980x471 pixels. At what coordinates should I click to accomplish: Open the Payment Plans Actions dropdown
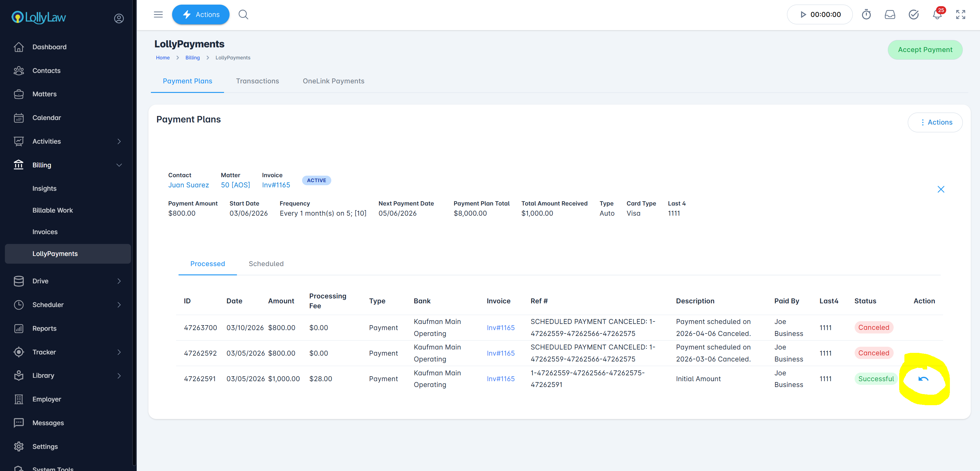[x=935, y=122]
